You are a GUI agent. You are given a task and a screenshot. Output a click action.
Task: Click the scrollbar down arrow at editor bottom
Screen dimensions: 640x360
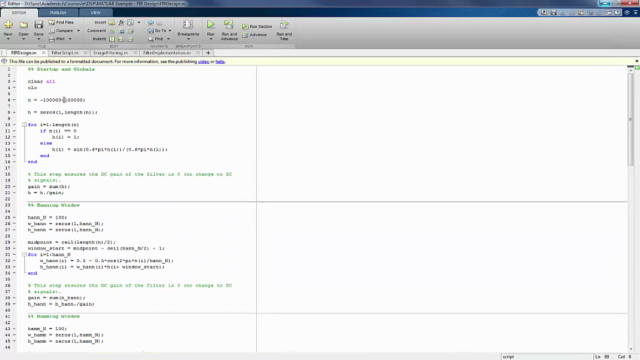[x=631, y=349]
